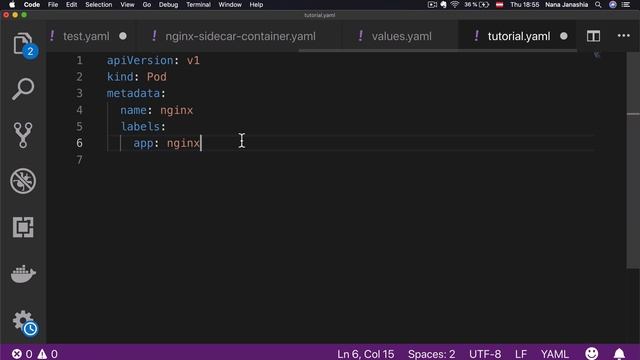Viewport: 640px width, 360px height.
Task: Click the LF end-of-line selector
Action: pyautogui.click(x=520, y=354)
